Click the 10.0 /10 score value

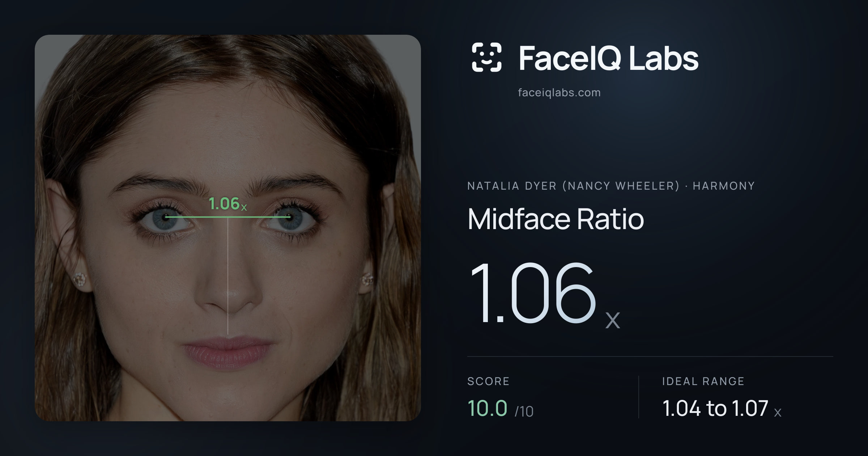click(x=501, y=409)
